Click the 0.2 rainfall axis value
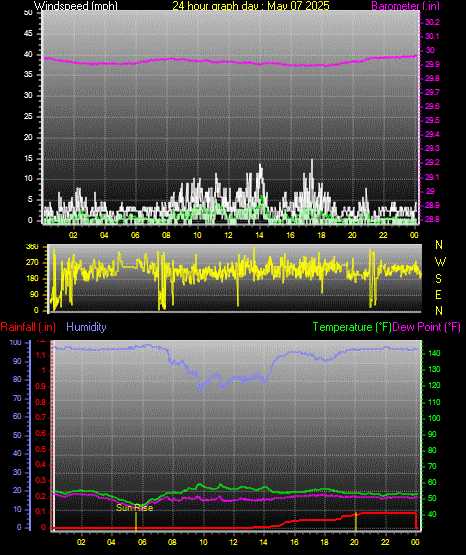The width and height of the screenshot is (466, 555). point(41,496)
